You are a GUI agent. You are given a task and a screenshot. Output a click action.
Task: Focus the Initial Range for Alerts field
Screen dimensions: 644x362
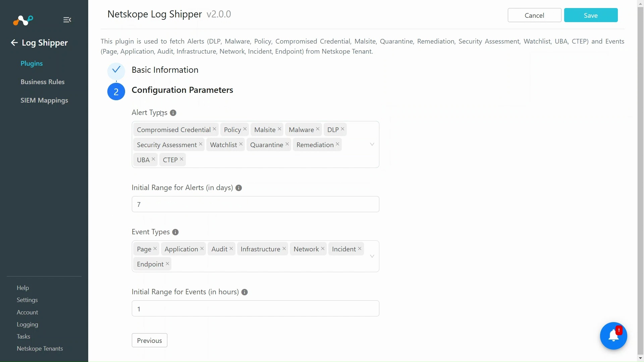point(256,204)
